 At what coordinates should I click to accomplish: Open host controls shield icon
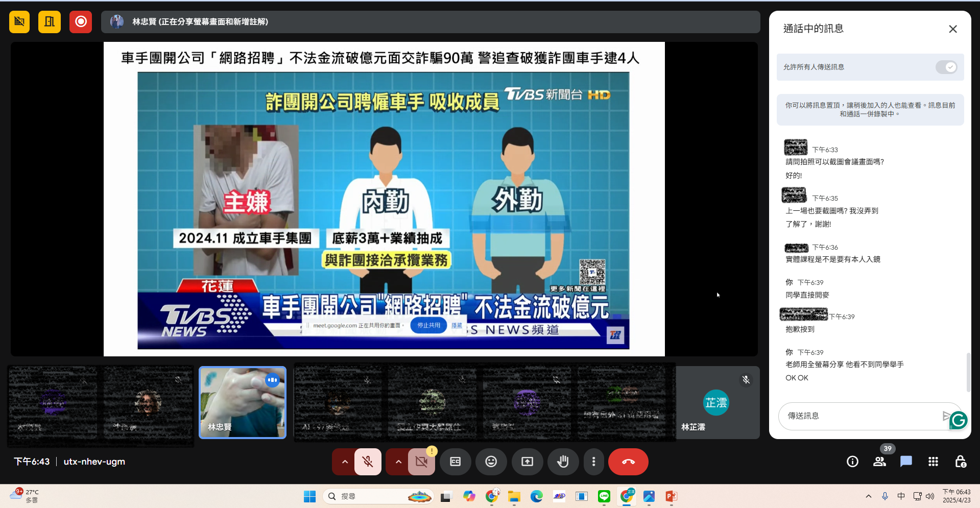960,462
